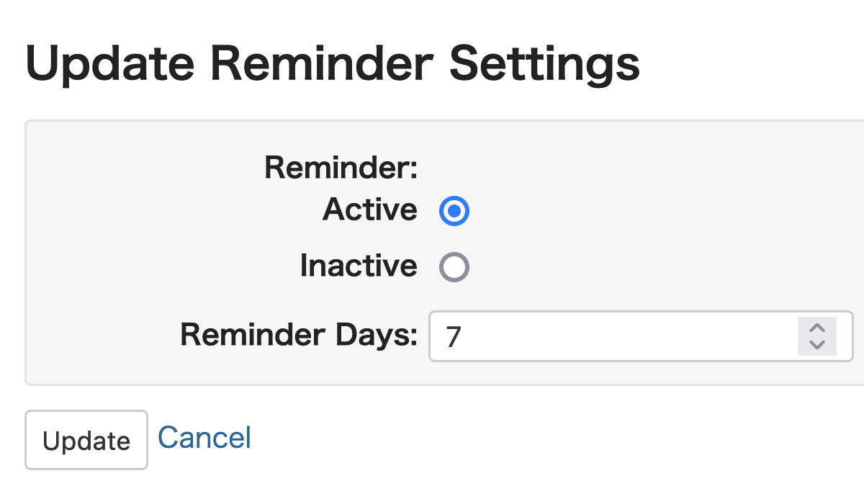
Task: Deactivate the reminder by choosing Inactive
Action: point(454,266)
